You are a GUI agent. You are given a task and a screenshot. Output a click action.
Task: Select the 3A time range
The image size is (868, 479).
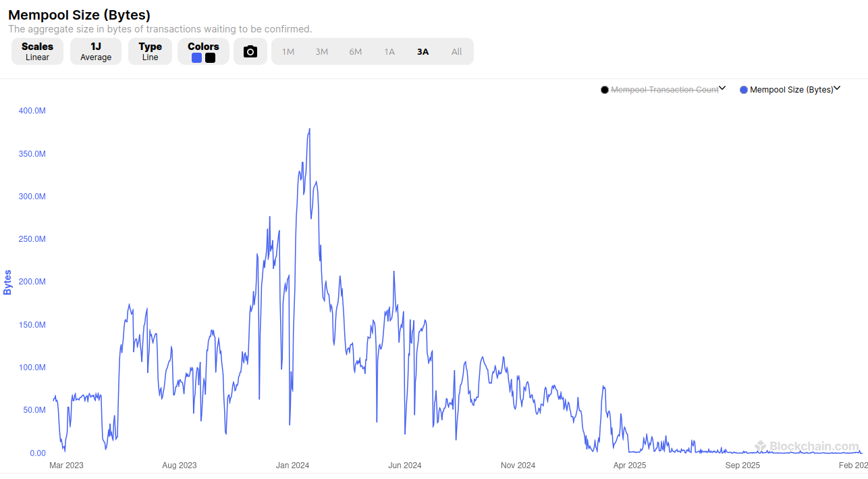tap(423, 52)
